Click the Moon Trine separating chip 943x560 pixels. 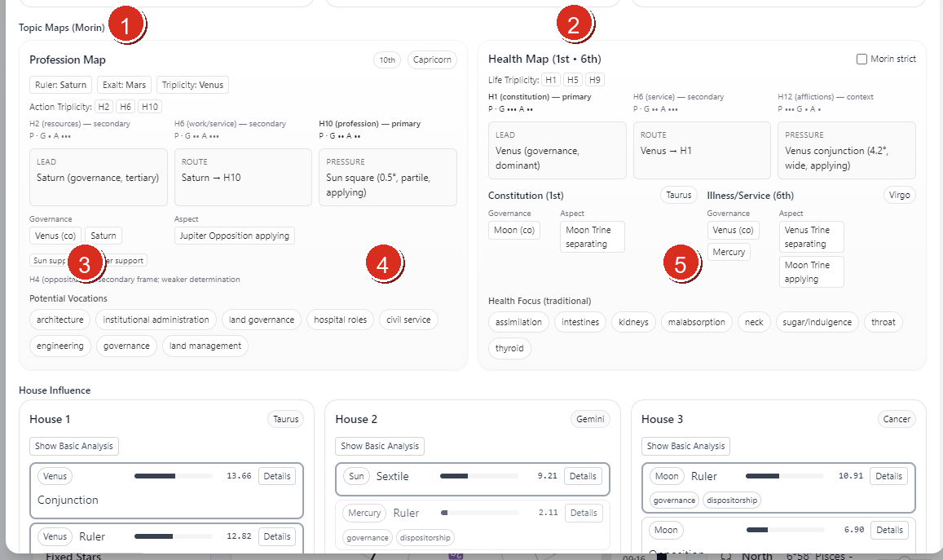coord(593,236)
